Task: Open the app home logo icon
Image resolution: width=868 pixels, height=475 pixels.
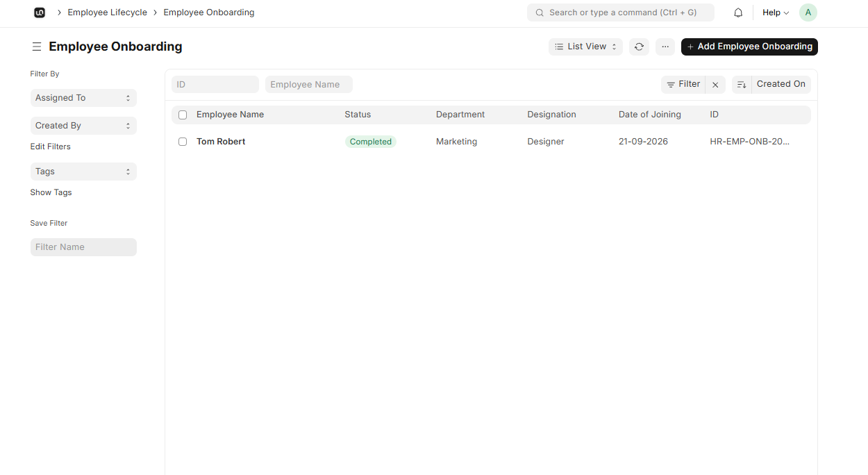Action: (x=40, y=12)
